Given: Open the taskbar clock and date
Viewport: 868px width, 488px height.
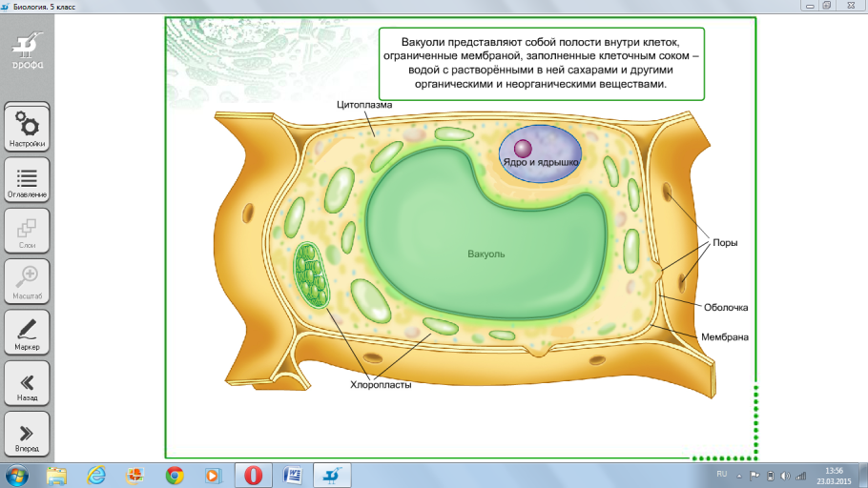Looking at the screenshot, I should (x=834, y=474).
